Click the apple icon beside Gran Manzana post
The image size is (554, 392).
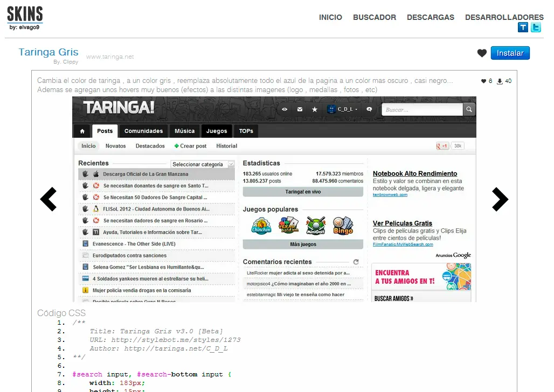[96, 174]
